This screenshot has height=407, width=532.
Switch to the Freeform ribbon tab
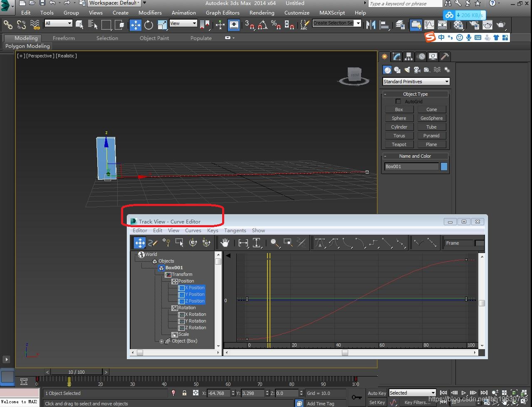[x=64, y=38]
